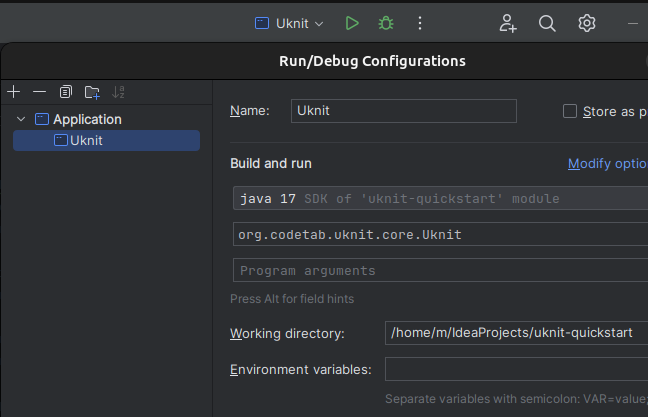
Task: Click the Press Alt for field hints text
Action: pos(292,299)
